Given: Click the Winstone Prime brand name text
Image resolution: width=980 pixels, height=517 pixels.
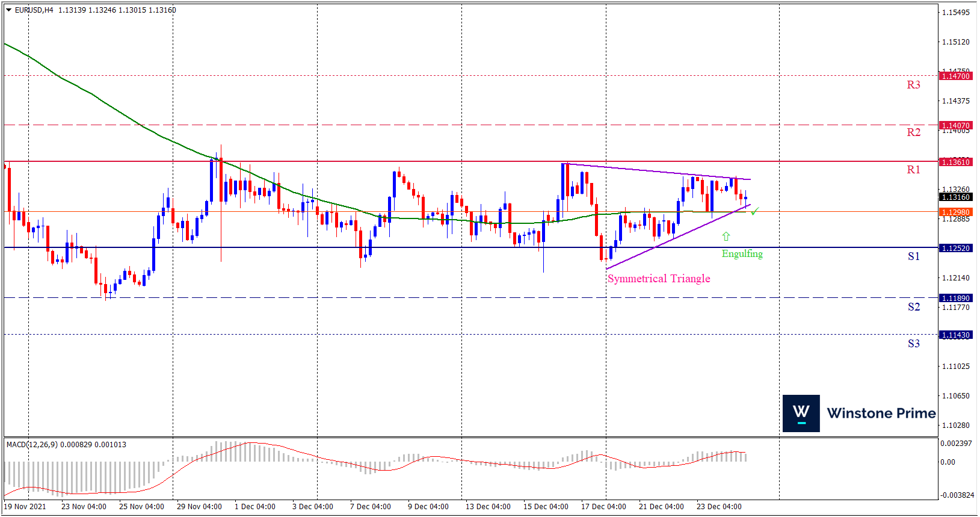Looking at the screenshot, I should tap(881, 413).
